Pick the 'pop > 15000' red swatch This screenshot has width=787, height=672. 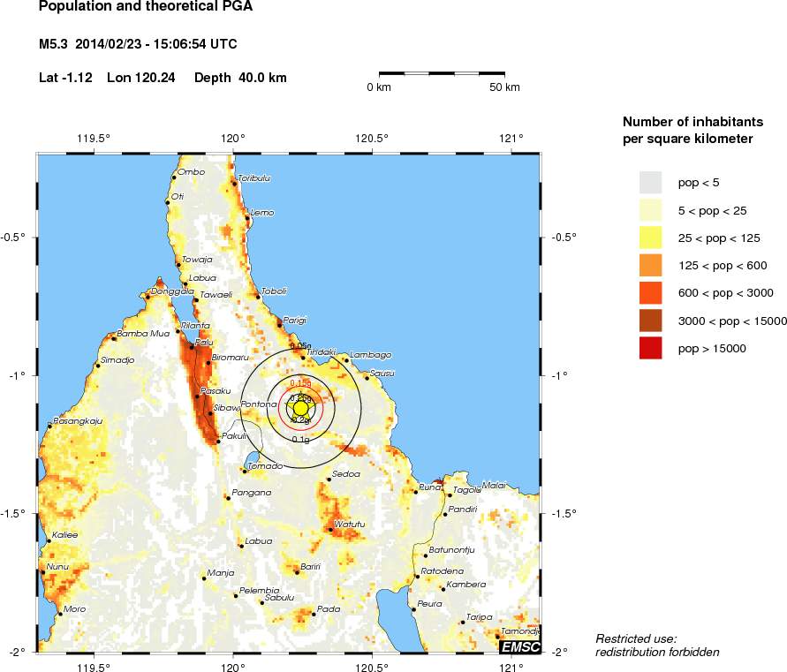click(x=650, y=348)
